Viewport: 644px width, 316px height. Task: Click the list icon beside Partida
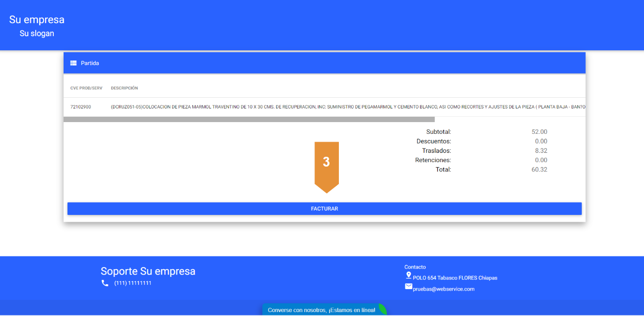pos(73,63)
